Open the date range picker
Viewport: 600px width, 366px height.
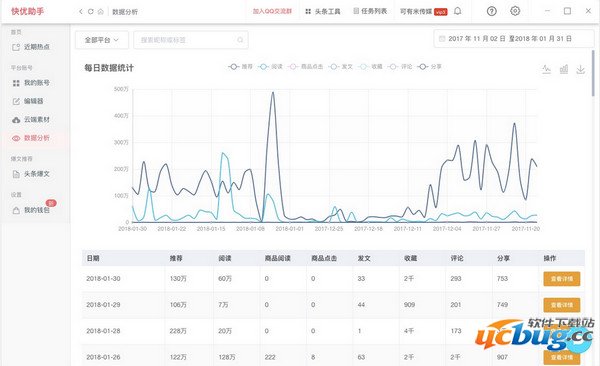514,39
